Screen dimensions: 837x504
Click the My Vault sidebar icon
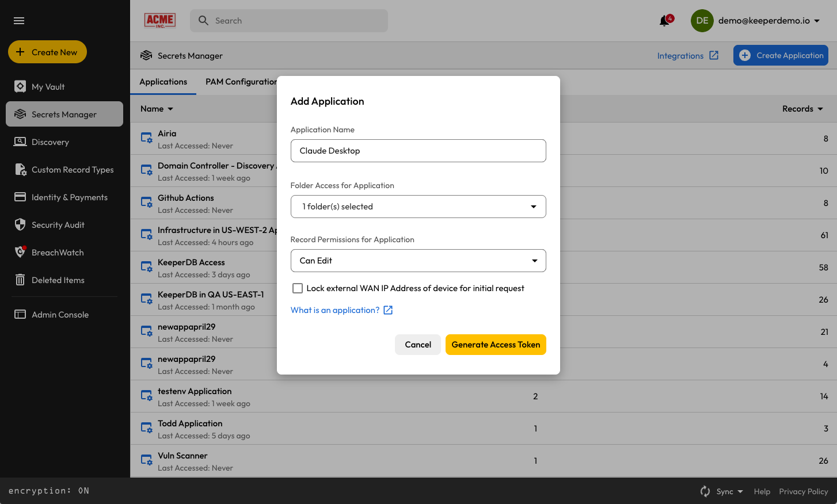coord(20,87)
